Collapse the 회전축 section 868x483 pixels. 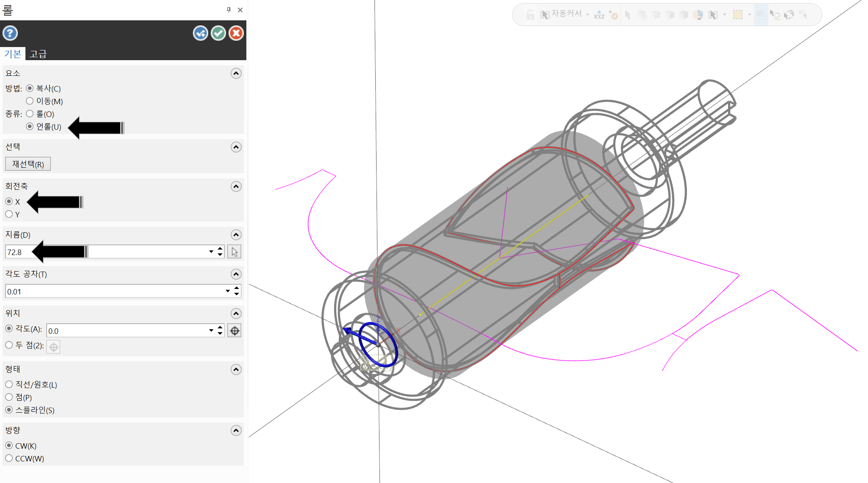(236, 186)
